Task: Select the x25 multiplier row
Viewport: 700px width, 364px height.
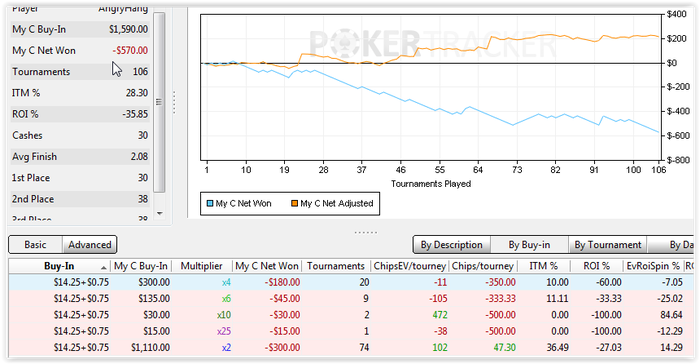Action: coord(351,331)
